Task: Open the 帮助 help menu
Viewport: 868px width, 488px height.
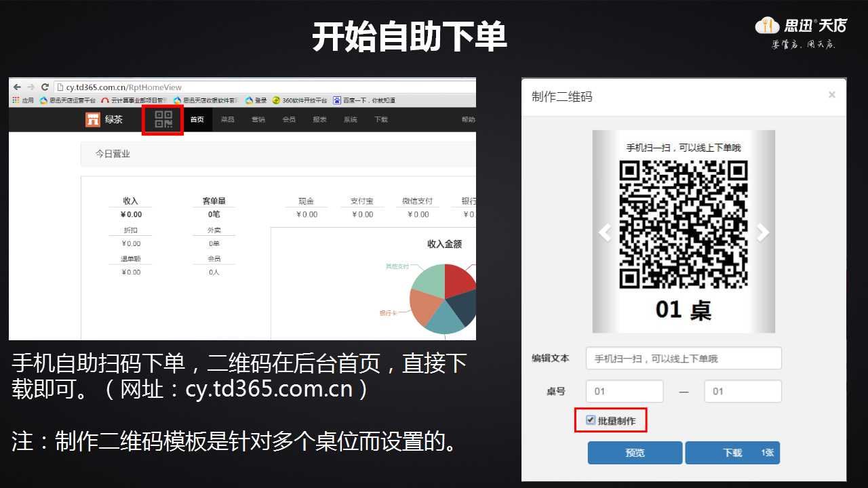Action: tap(468, 120)
